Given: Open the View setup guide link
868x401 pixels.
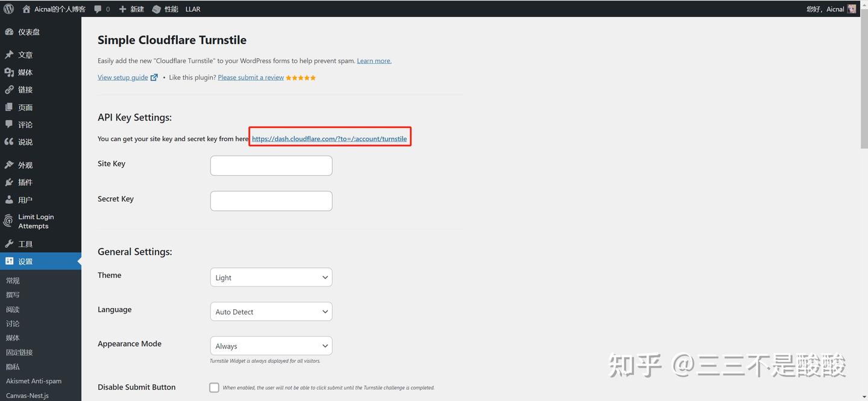Looking at the screenshot, I should tap(123, 77).
